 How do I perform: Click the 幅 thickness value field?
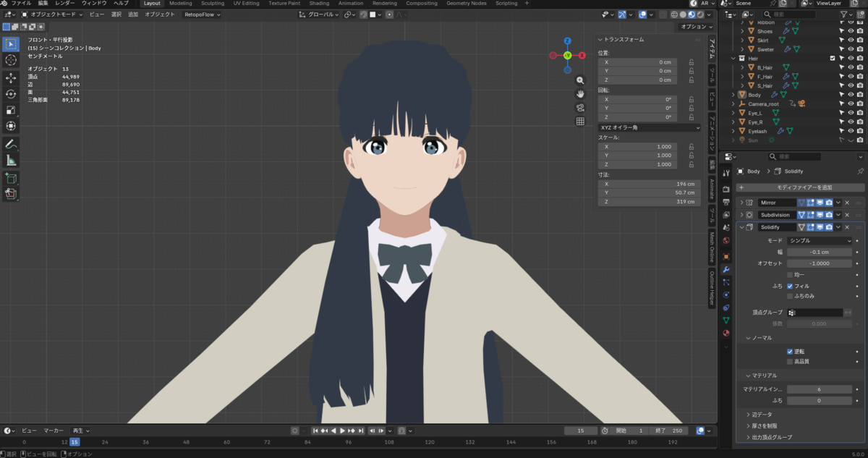pyautogui.click(x=820, y=253)
